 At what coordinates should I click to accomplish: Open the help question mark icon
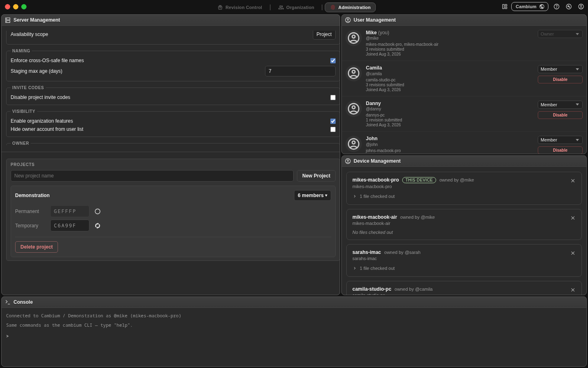[x=557, y=7]
